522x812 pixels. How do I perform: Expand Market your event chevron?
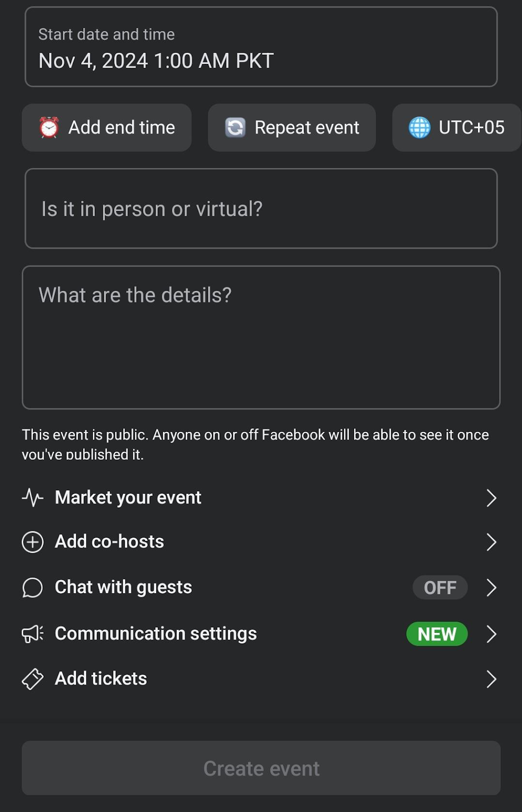pyautogui.click(x=491, y=497)
